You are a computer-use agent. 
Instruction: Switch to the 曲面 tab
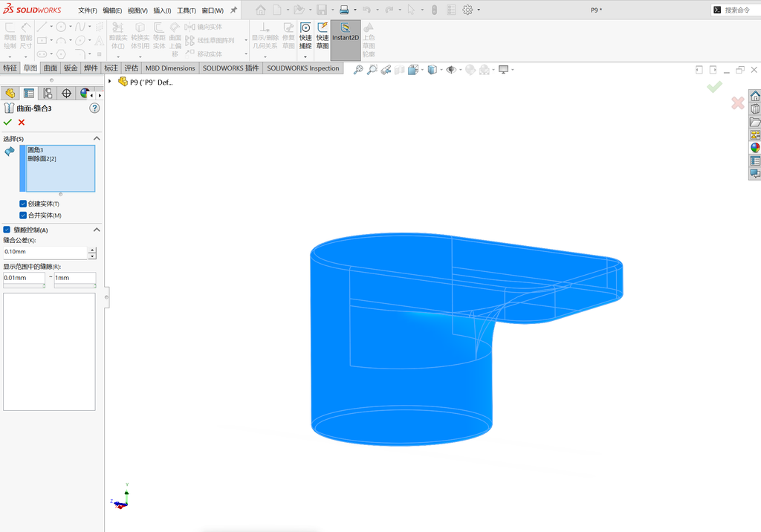[51, 68]
